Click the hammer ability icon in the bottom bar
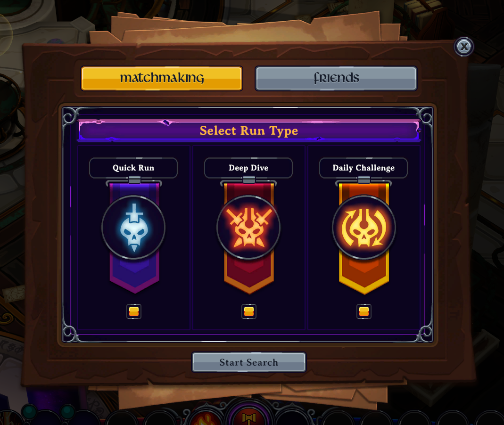 248,417
